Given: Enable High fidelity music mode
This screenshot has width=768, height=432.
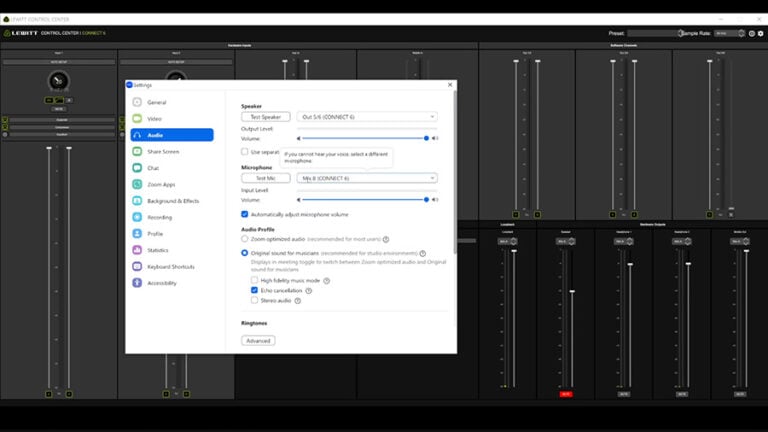Looking at the screenshot, I should pyautogui.click(x=254, y=280).
